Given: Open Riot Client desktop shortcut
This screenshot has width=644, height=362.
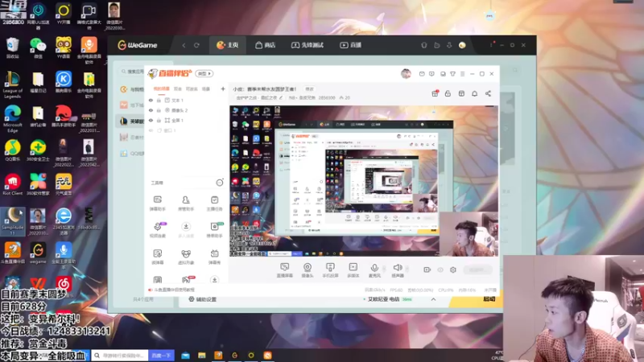Looking at the screenshot, I should 12,184.
